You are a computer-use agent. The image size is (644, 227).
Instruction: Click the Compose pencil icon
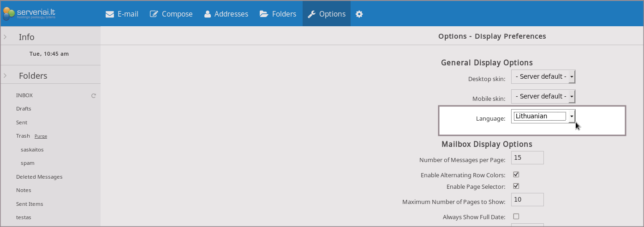click(x=154, y=14)
